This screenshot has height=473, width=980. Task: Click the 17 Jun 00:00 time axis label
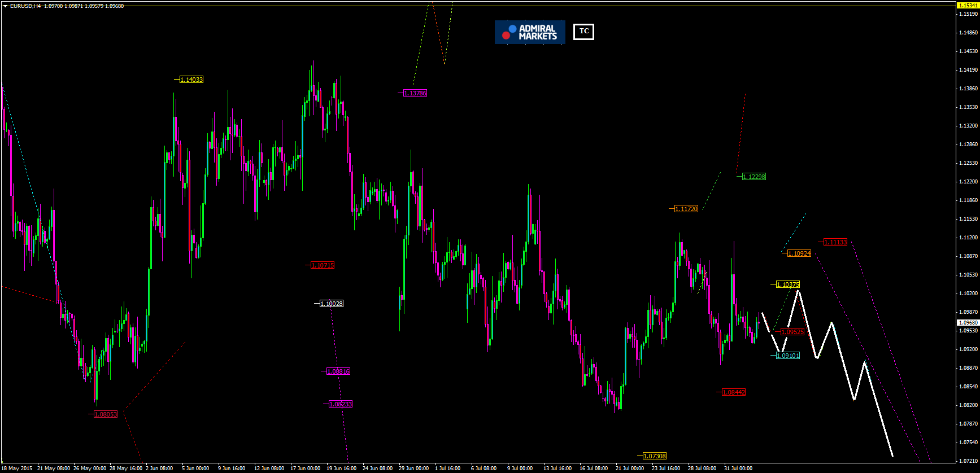pyautogui.click(x=305, y=468)
